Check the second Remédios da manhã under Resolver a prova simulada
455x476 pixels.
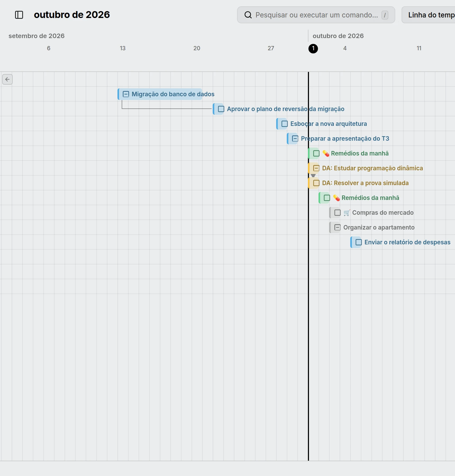point(327,198)
